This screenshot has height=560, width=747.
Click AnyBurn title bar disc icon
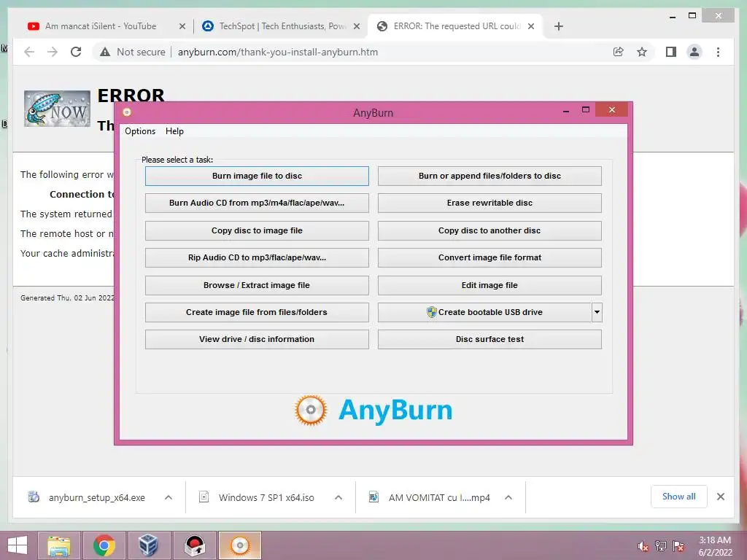pos(127,112)
